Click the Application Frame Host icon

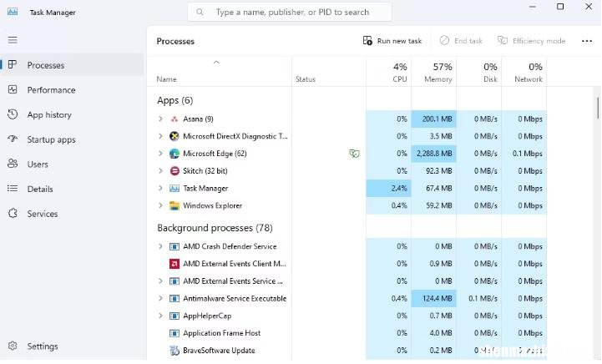(x=175, y=333)
